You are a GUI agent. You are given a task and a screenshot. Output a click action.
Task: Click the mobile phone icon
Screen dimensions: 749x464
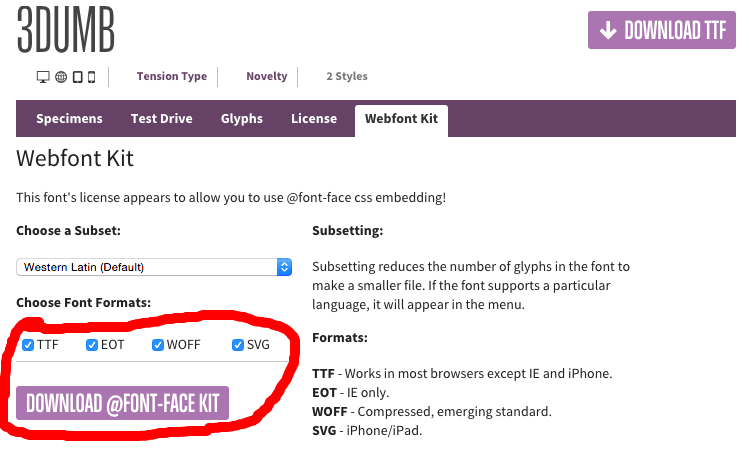pyautogui.click(x=92, y=77)
